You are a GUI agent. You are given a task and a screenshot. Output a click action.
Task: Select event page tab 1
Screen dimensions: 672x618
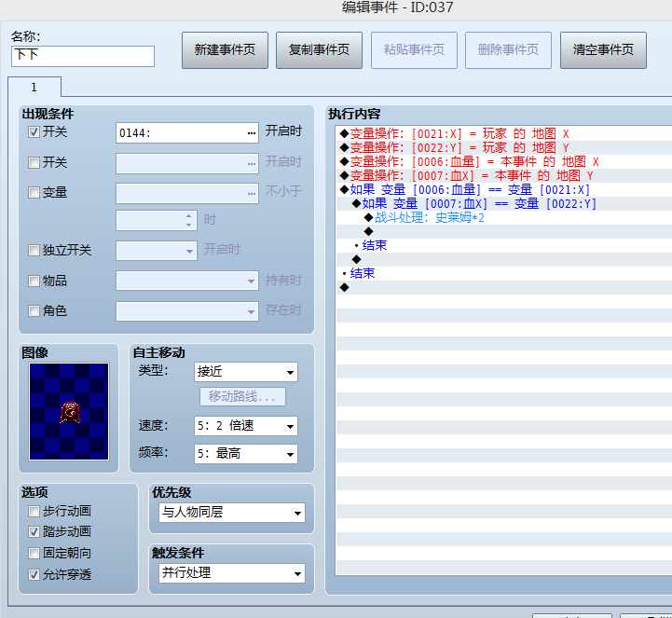tap(34, 88)
